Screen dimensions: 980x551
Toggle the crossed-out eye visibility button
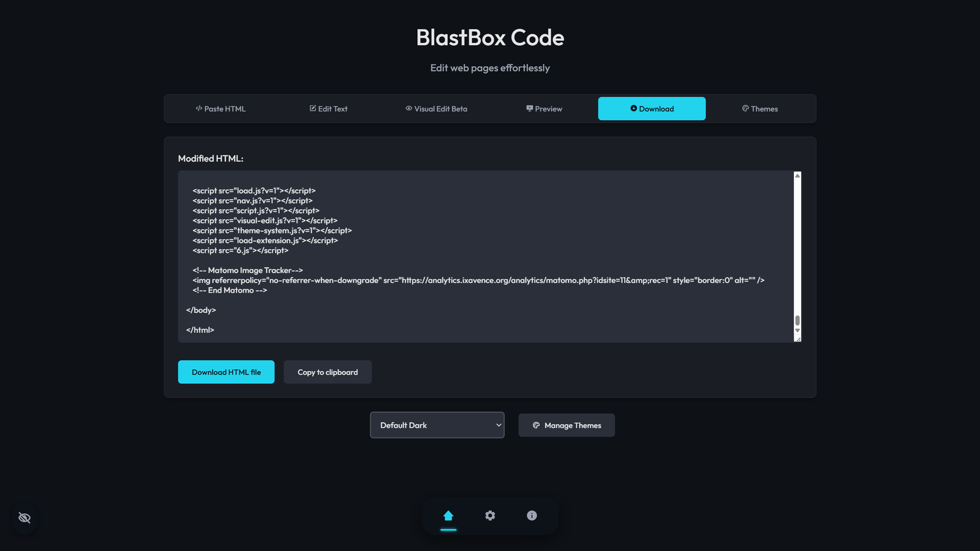(x=24, y=518)
